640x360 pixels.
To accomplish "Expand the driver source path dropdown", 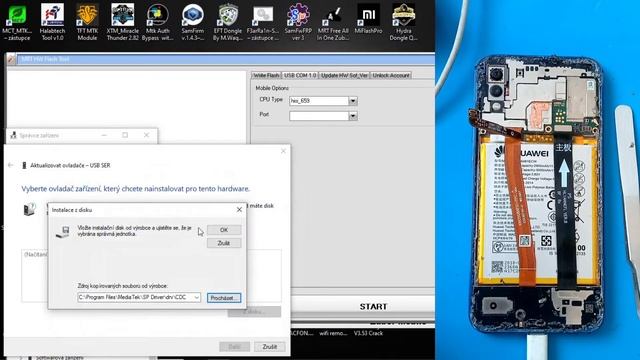I will [x=196, y=298].
